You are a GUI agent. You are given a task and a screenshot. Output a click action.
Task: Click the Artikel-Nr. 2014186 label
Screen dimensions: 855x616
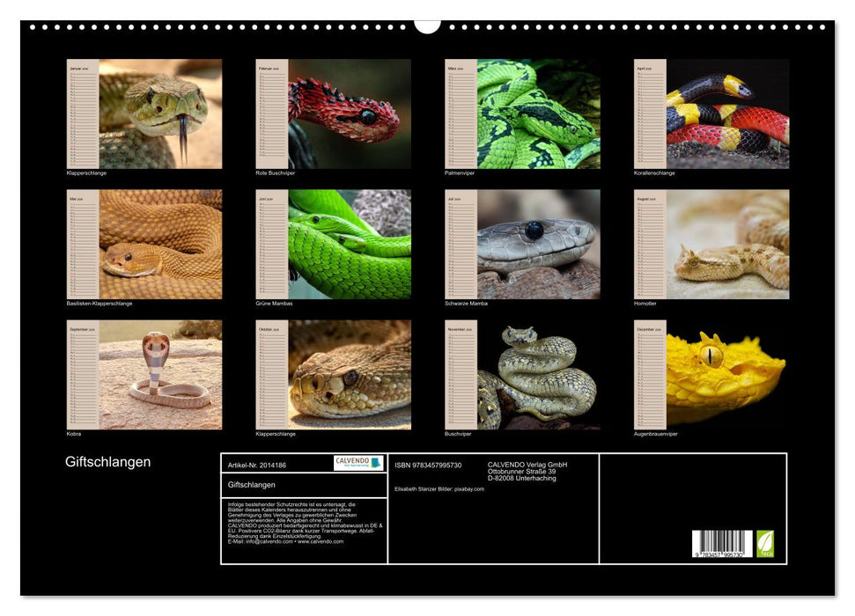(257, 465)
